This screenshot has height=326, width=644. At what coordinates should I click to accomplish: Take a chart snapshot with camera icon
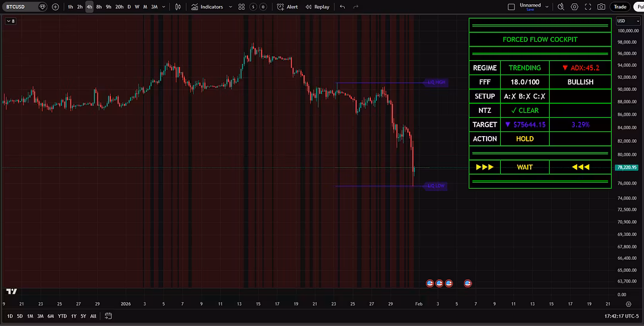tap(601, 7)
